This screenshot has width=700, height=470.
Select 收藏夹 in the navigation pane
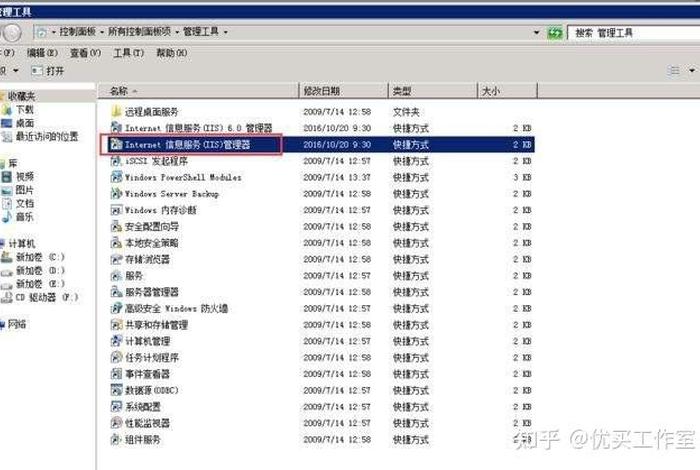coord(21,96)
